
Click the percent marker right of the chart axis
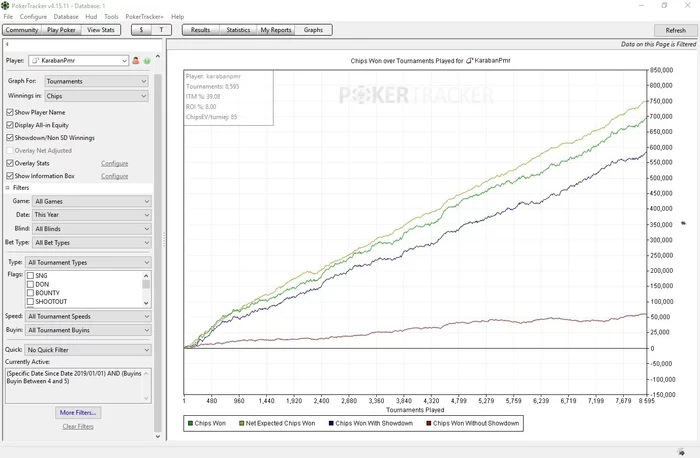[683, 223]
